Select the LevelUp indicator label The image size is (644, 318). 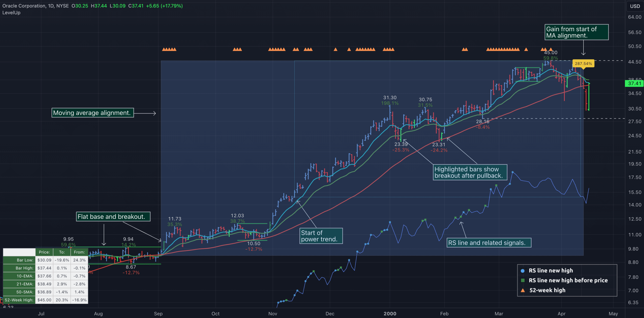point(11,12)
